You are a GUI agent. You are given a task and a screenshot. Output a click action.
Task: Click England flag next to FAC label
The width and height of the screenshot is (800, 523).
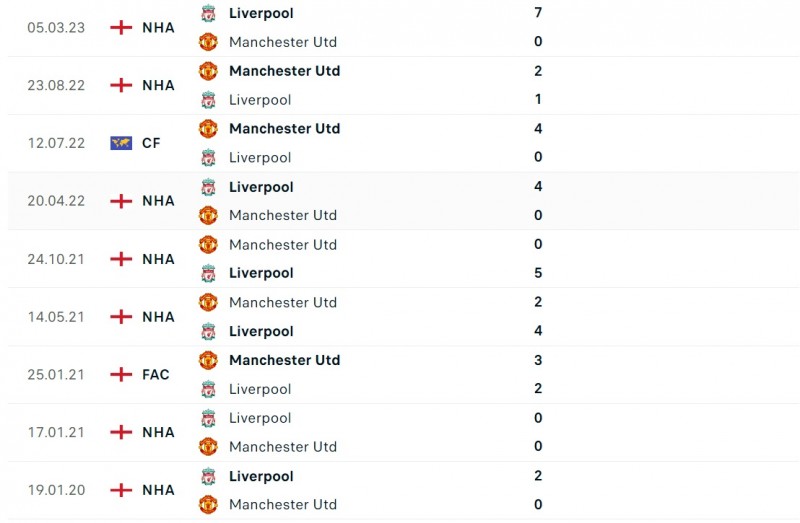tap(121, 375)
